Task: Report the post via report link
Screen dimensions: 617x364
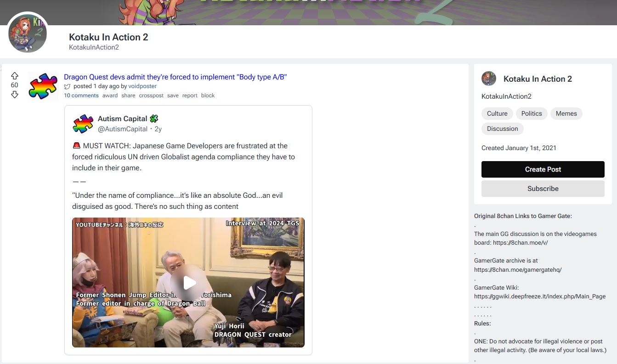Action: (x=190, y=95)
